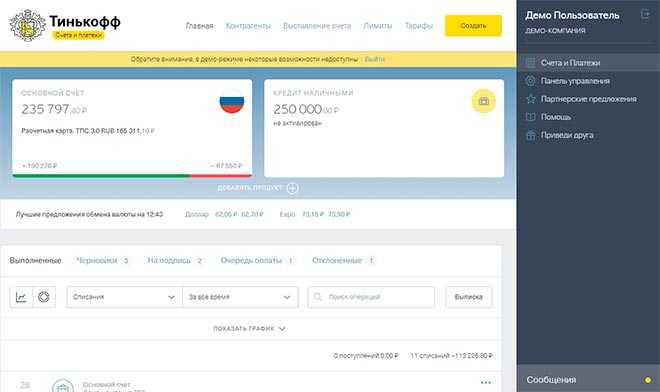Open the За все время period dropdown
This screenshot has width=660, height=392.
click(x=240, y=297)
